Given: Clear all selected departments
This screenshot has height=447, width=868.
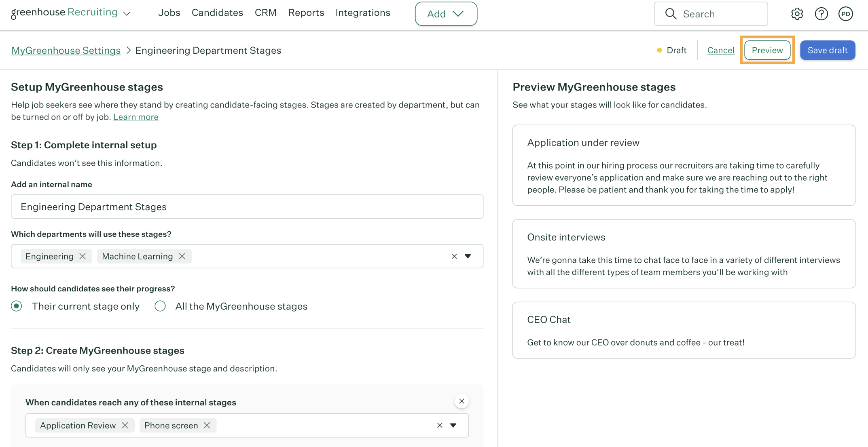Looking at the screenshot, I should pos(454,256).
